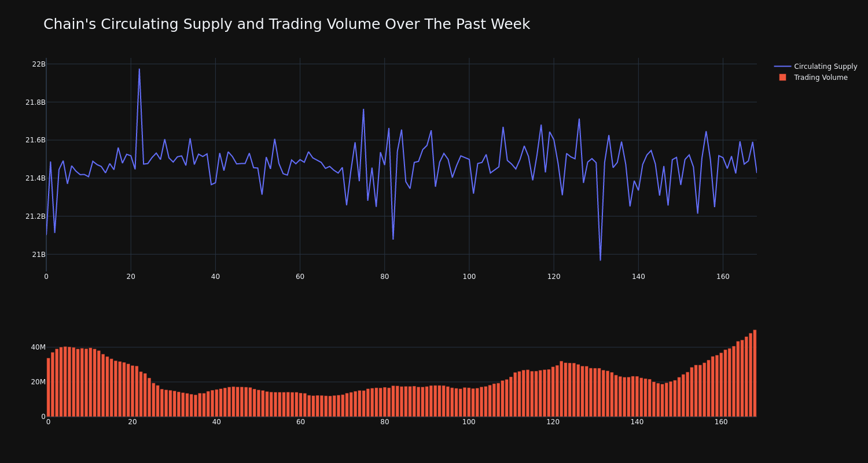Click the 0 label on the volume y-axis
868x463 pixels.
(43, 417)
